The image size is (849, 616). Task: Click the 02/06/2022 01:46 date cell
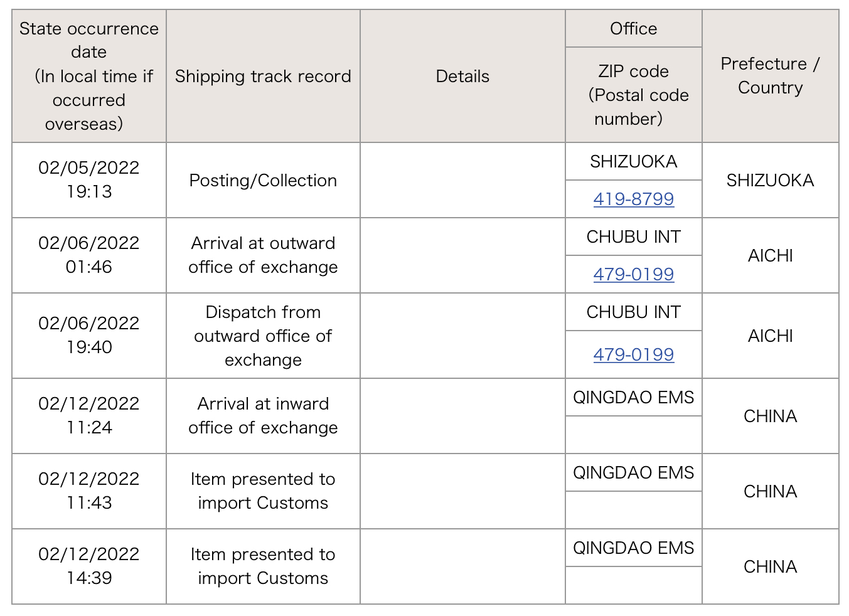[89, 255]
